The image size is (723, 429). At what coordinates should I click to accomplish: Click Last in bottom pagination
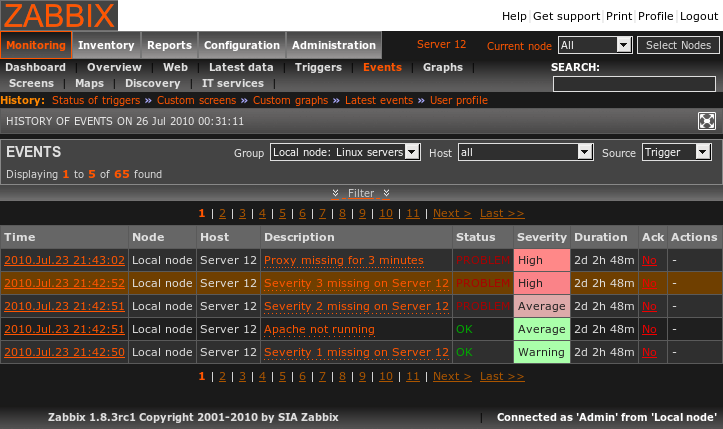(x=502, y=376)
